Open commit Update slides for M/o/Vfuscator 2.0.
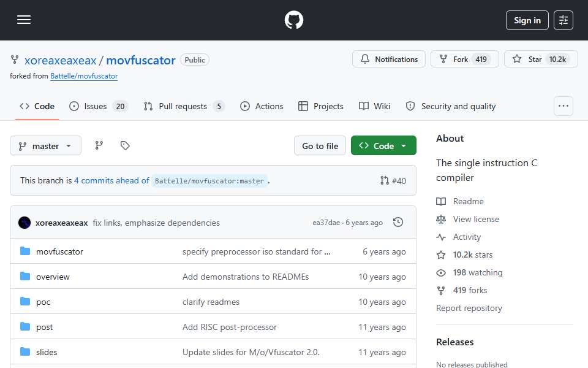This screenshot has height=368, width=588. (251, 352)
